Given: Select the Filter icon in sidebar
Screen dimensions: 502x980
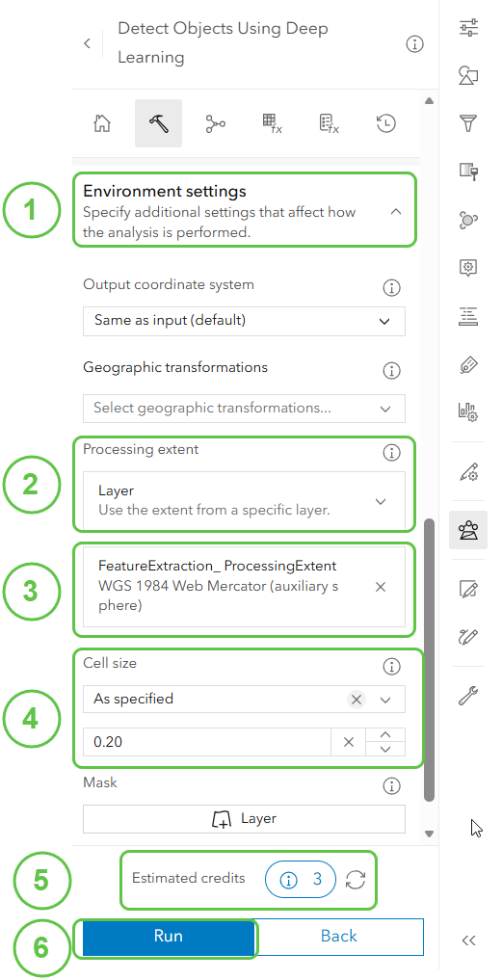Looking at the screenshot, I should pos(468,123).
